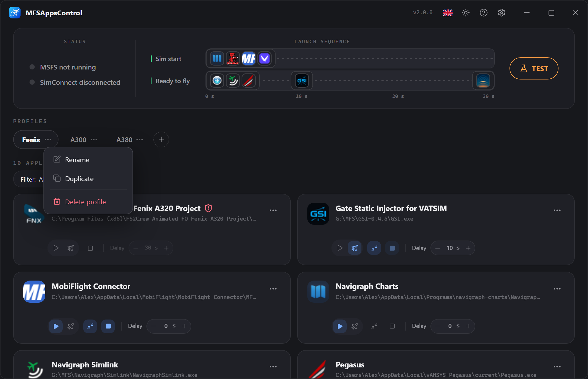This screenshot has height=379, width=588.
Task: Toggle the square stop option on Fenix A320 card
Action: point(90,248)
